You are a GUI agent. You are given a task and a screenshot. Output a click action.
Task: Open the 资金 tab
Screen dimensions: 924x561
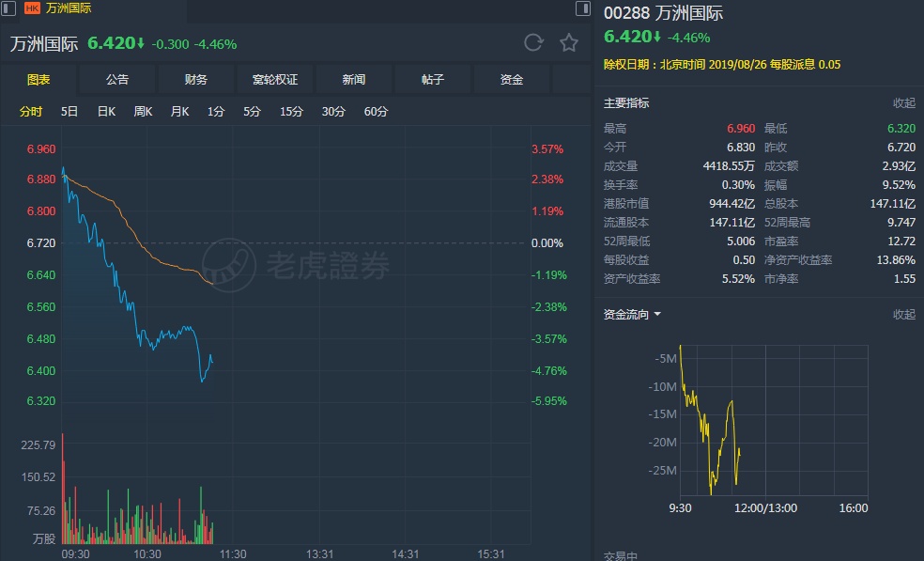tap(512, 80)
